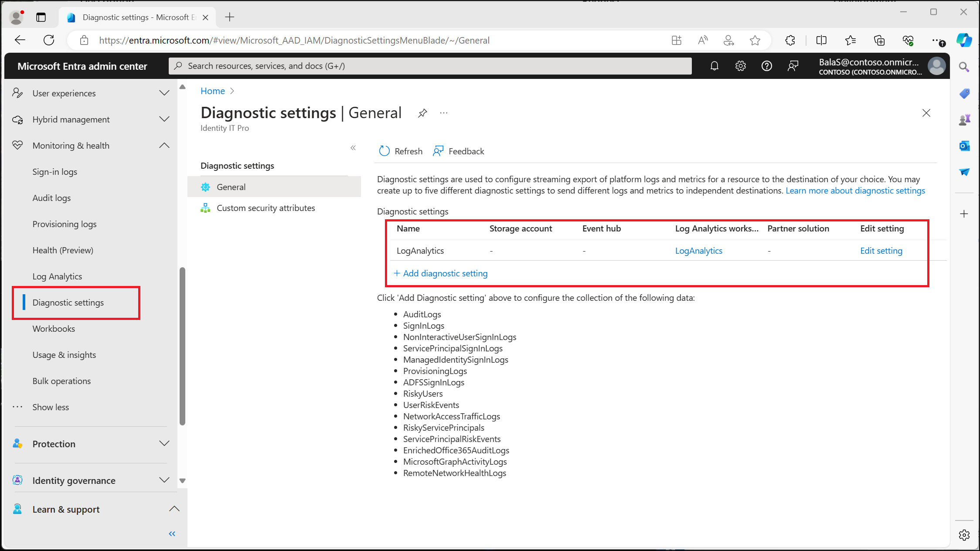Open the notifications bell icon

click(714, 66)
